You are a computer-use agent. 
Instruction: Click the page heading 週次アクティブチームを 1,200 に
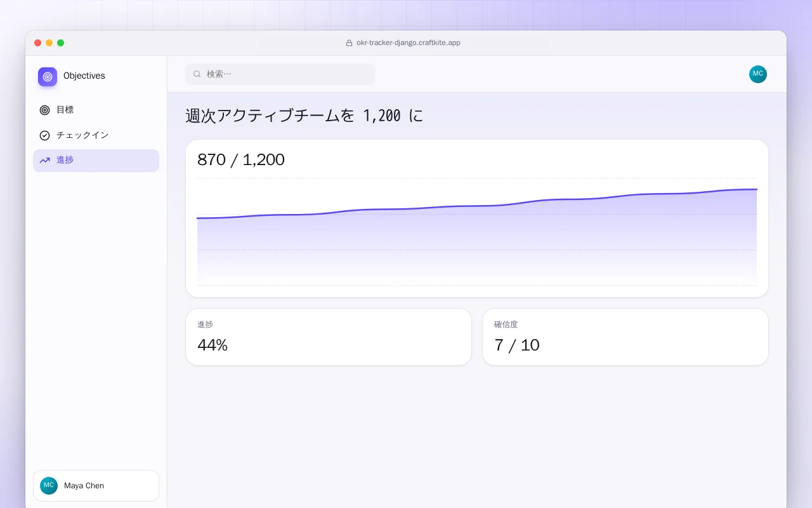click(304, 116)
